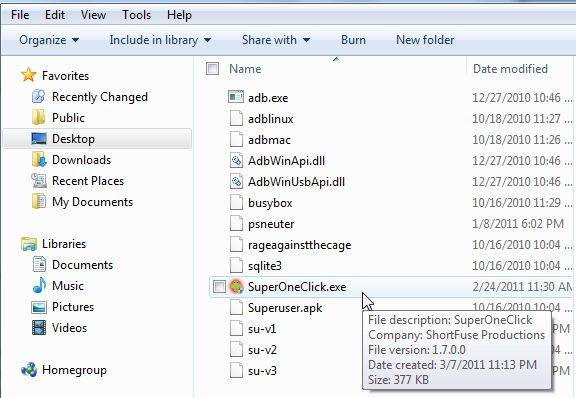Image resolution: width=576 pixels, height=398 pixels.
Task: Open the Downloads folder icon in Favorites
Action: pyautogui.click(x=39, y=159)
